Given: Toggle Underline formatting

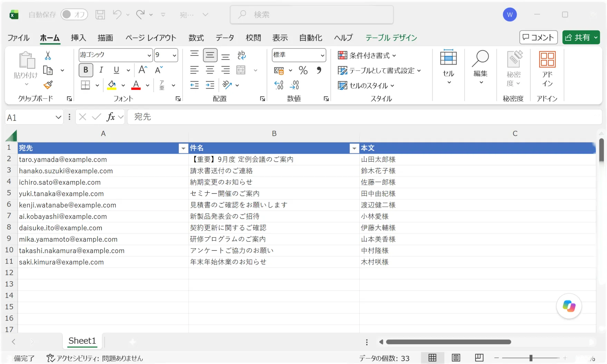Looking at the screenshot, I should tap(116, 70).
